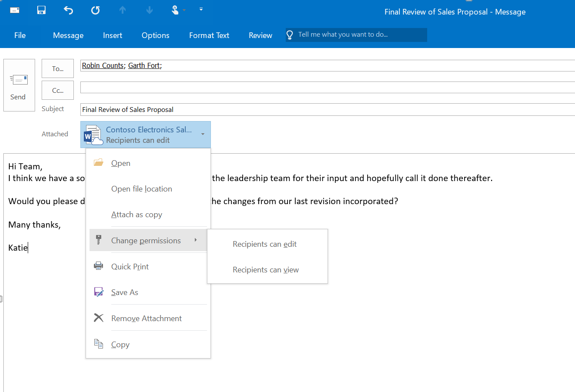Click the Cc... address book button
Image resolution: width=575 pixels, height=392 pixels.
pos(58,90)
